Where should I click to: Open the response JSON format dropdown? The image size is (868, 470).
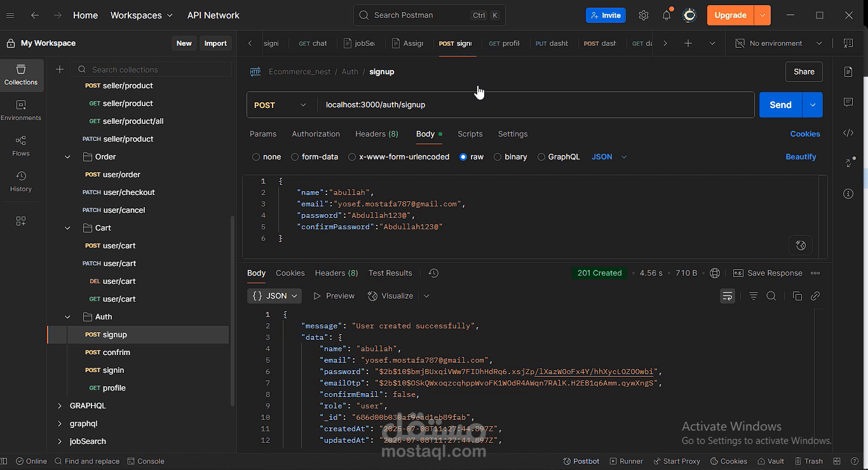pyautogui.click(x=275, y=296)
